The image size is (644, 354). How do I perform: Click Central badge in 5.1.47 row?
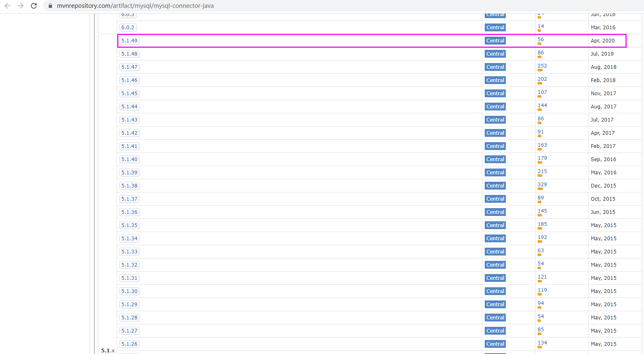click(495, 67)
